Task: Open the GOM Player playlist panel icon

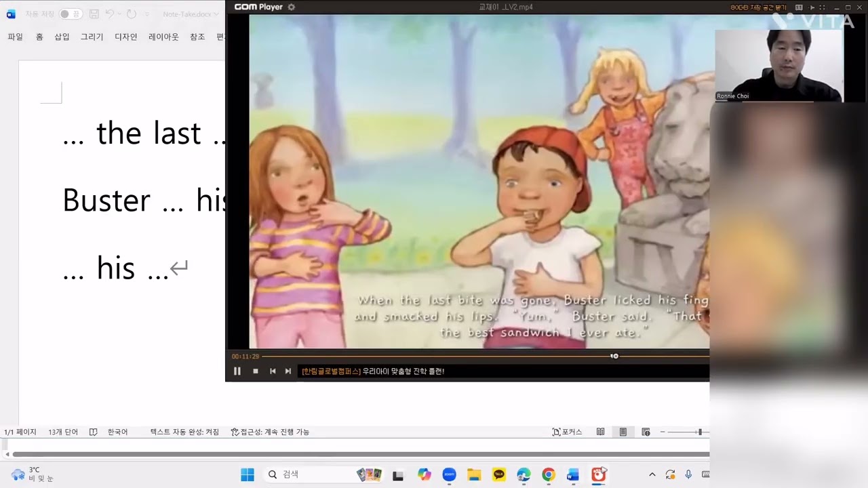Action: click(x=799, y=7)
